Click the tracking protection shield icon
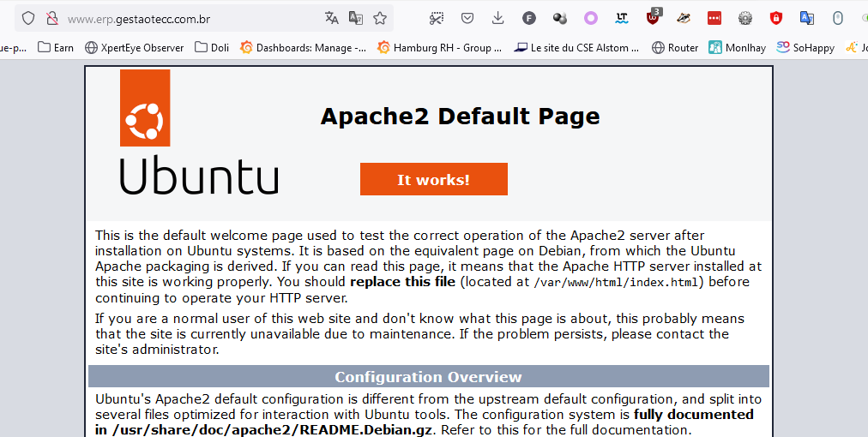The width and height of the screenshot is (868, 437). click(28, 18)
